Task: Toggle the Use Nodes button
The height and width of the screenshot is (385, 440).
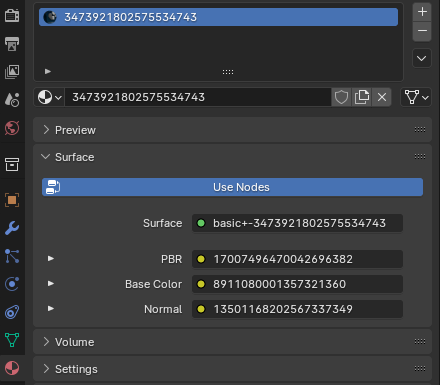Action: click(x=232, y=187)
